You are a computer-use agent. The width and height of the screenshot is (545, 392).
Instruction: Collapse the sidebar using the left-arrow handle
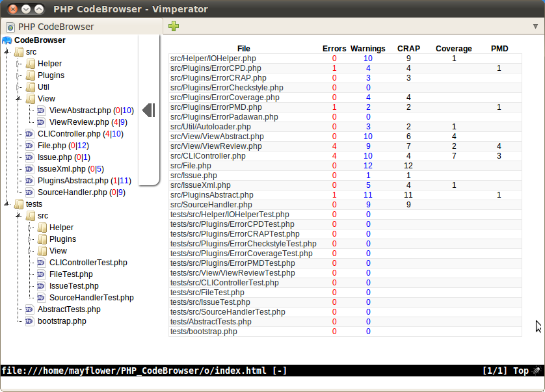[149, 110]
